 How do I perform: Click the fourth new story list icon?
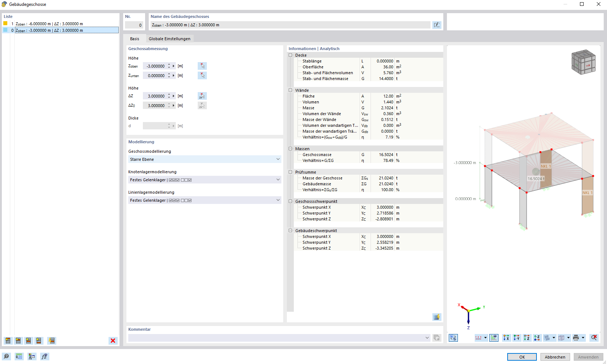point(38,341)
